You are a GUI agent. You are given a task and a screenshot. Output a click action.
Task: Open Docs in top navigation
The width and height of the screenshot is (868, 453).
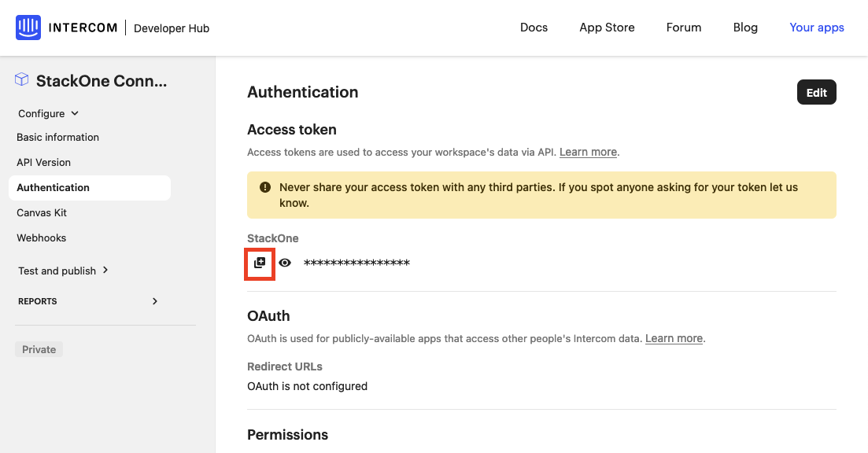(x=534, y=28)
